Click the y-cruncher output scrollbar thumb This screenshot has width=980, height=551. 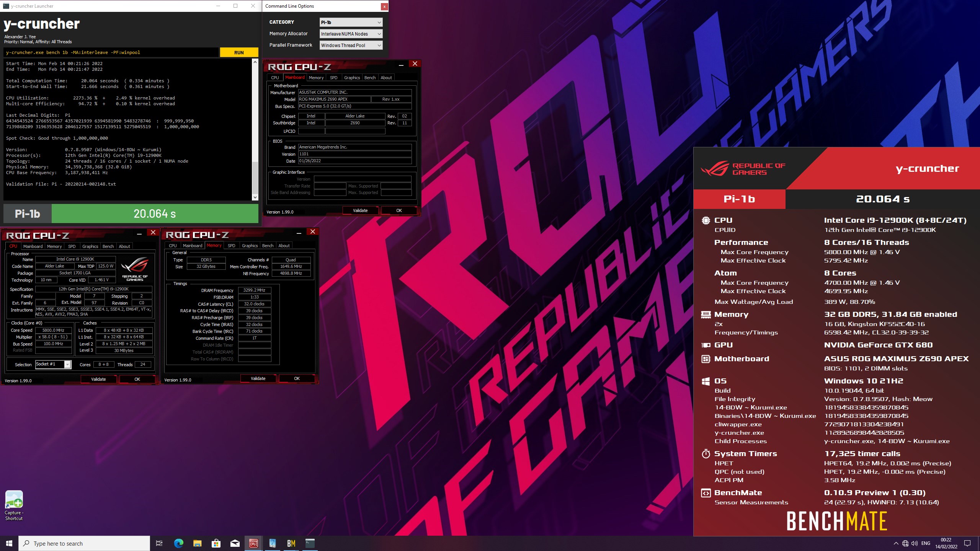pos(255,177)
